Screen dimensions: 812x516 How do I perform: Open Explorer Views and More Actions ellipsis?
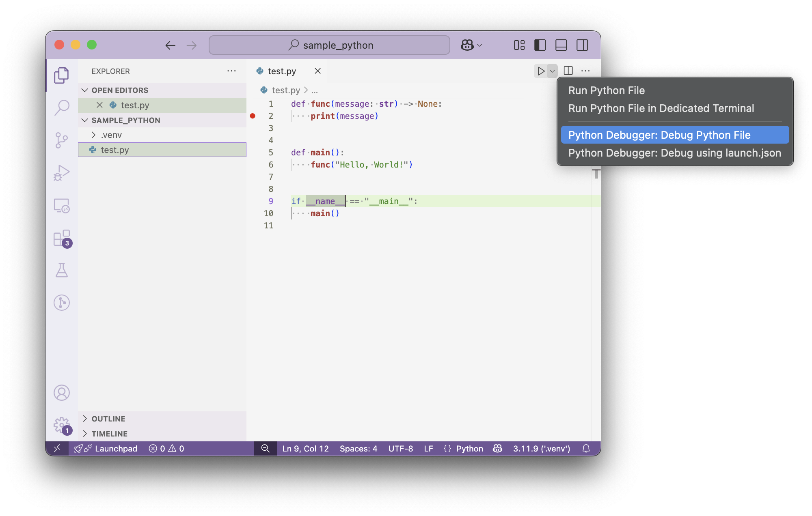coord(231,71)
